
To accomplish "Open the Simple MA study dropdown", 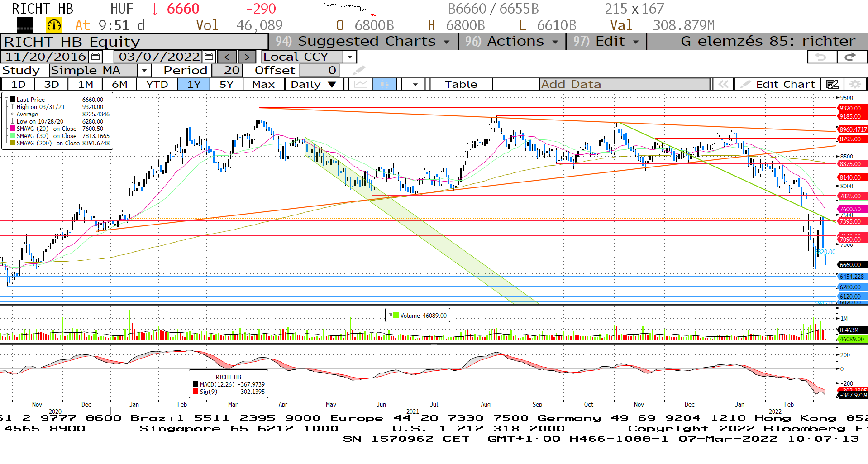I will 144,70.
